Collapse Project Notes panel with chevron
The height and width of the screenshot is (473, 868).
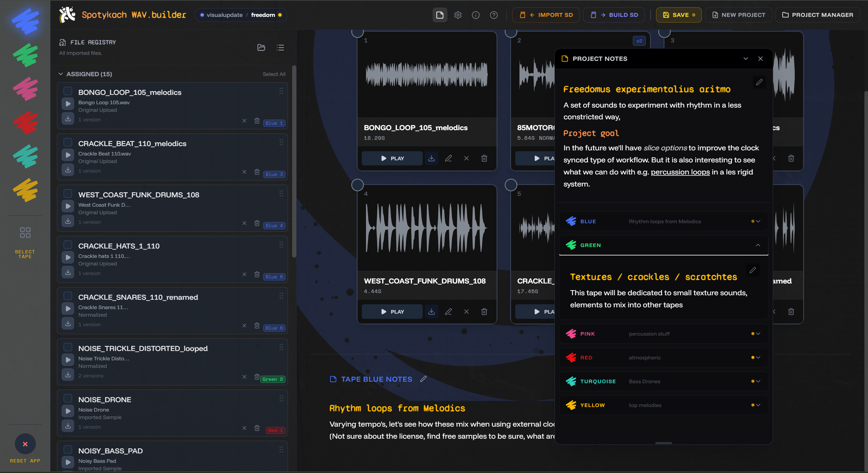pos(746,58)
